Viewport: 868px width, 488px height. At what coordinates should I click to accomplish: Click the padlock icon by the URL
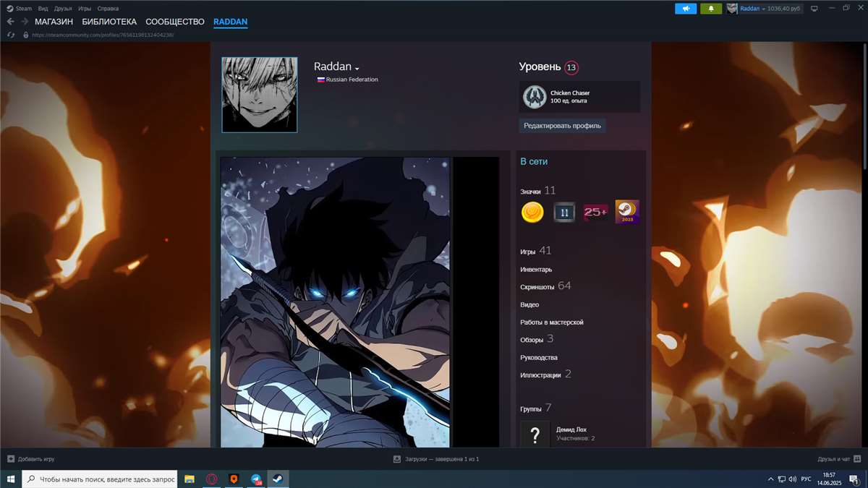25,35
